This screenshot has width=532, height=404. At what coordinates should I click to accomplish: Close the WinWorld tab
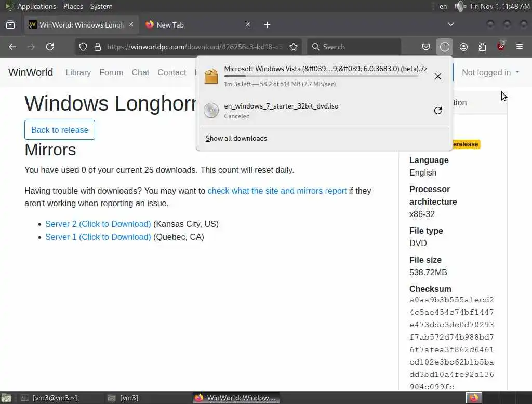131,25
